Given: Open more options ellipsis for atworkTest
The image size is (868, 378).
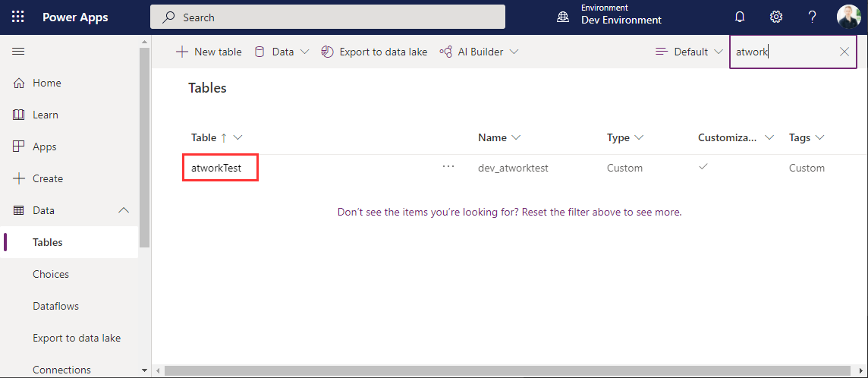Looking at the screenshot, I should pos(448,167).
